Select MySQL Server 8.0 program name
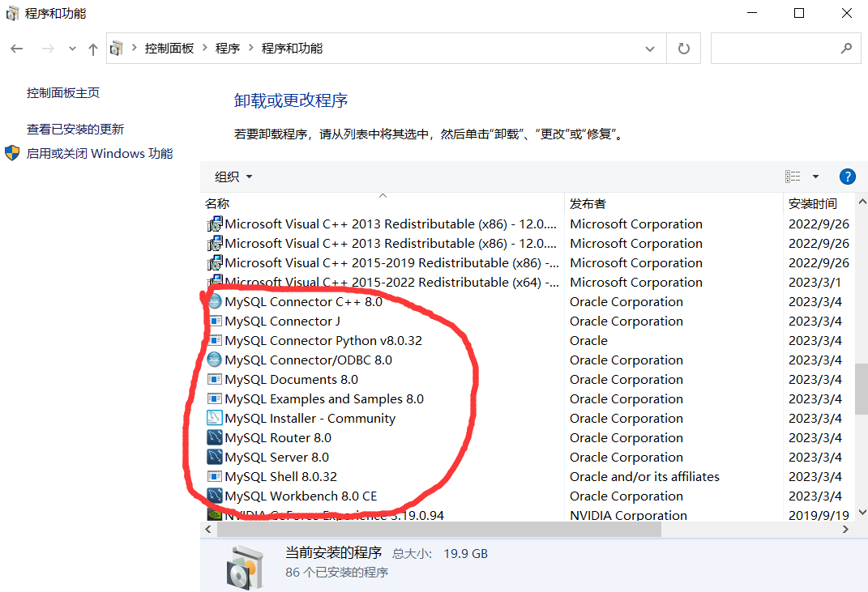This screenshot has height=592, width=868. pos(277,457)
